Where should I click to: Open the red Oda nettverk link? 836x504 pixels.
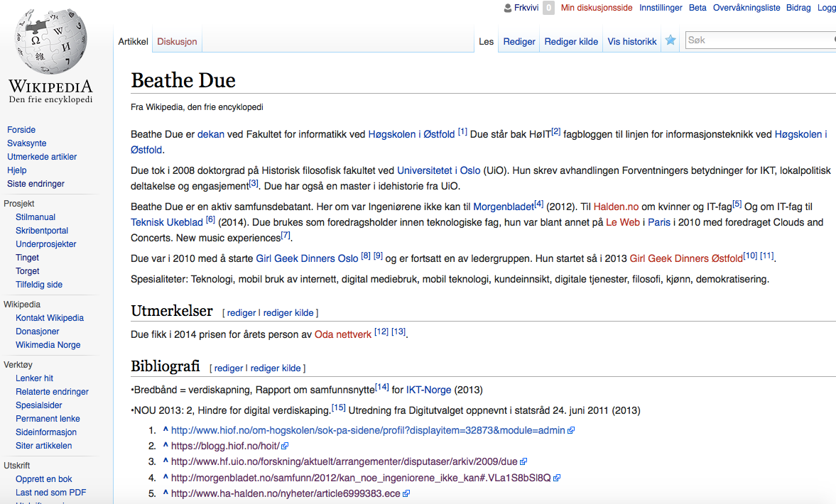pyautogui.click(x=343, y=334)
